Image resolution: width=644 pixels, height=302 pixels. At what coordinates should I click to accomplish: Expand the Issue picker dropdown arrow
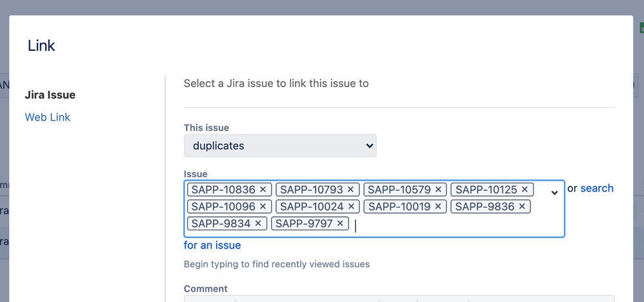[x=554, y=192]
